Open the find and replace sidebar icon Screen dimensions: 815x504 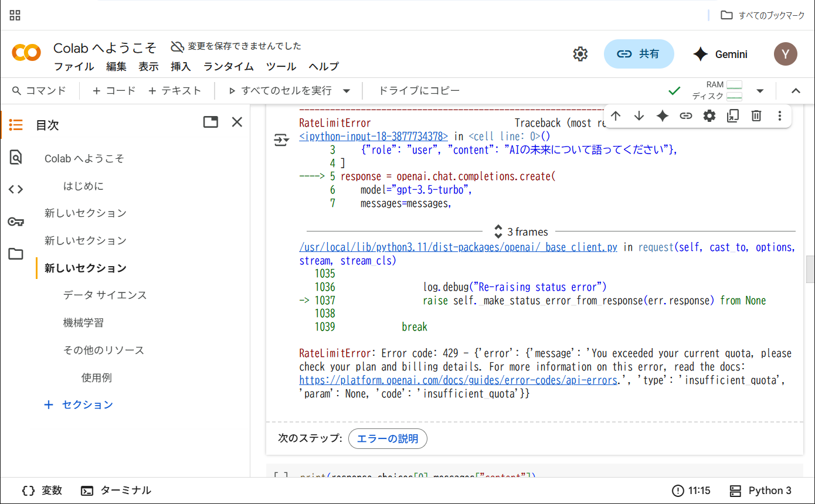coord(16,157)
